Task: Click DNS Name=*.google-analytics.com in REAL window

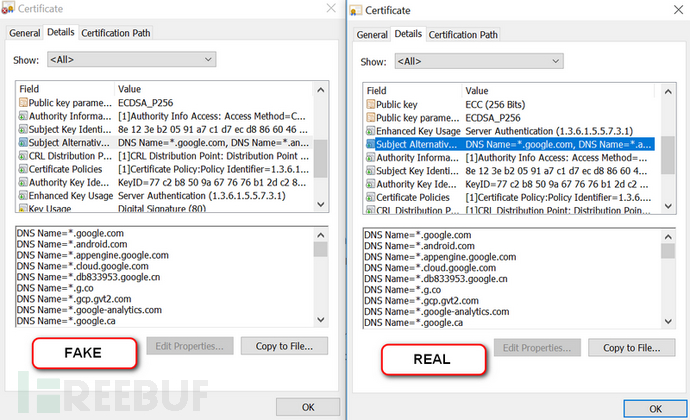Action: (x=437, y=312)
